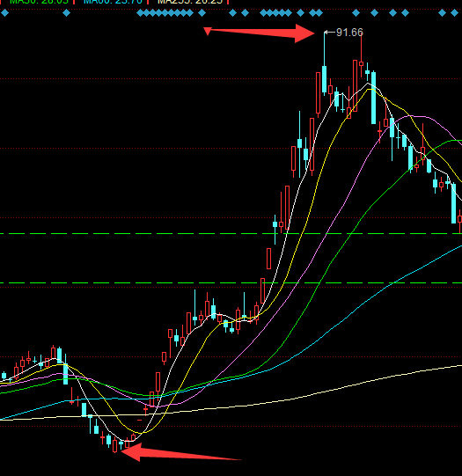Click the isolated diamond right after the long diamond cluster
462x476 pixels.
pos(202,12)
